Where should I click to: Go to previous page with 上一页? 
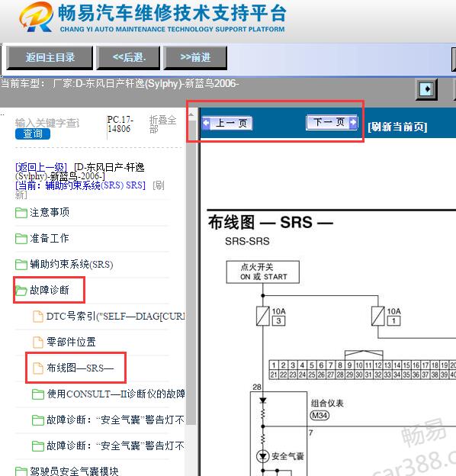227,124
